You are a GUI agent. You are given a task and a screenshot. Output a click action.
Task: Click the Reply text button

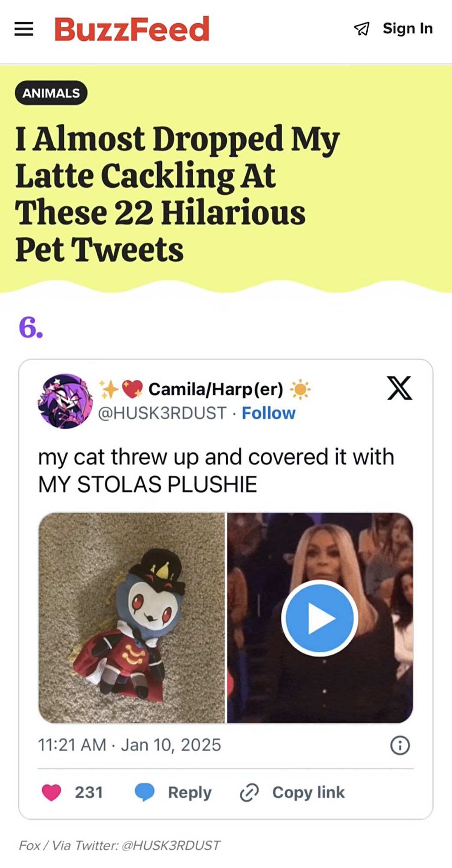[x=190, y=792]
